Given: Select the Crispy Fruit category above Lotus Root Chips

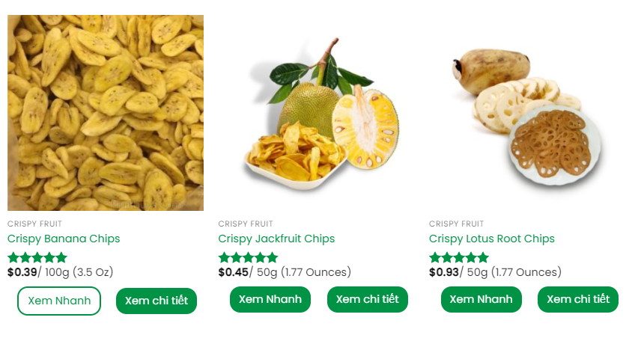Looking at the screenshot, I should 456,224.
